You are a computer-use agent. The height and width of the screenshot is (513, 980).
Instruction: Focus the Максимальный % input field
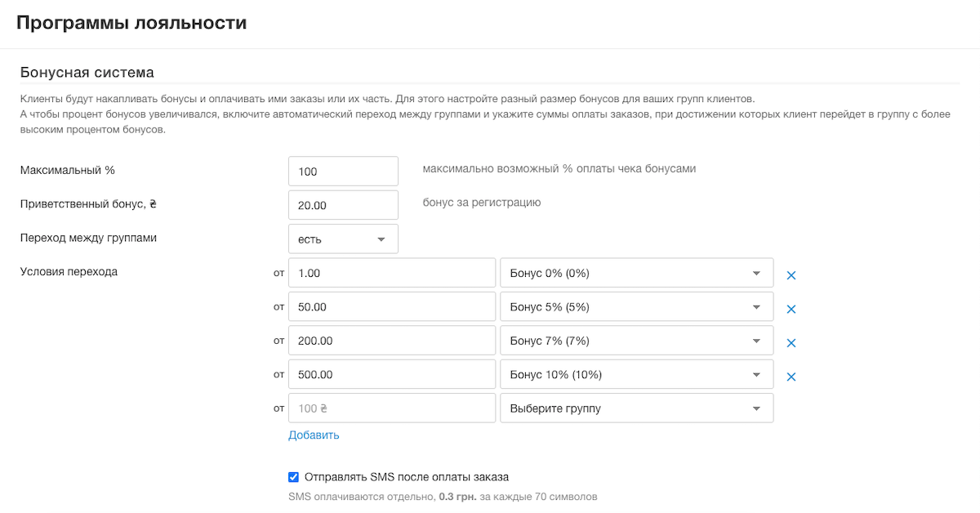343,172
